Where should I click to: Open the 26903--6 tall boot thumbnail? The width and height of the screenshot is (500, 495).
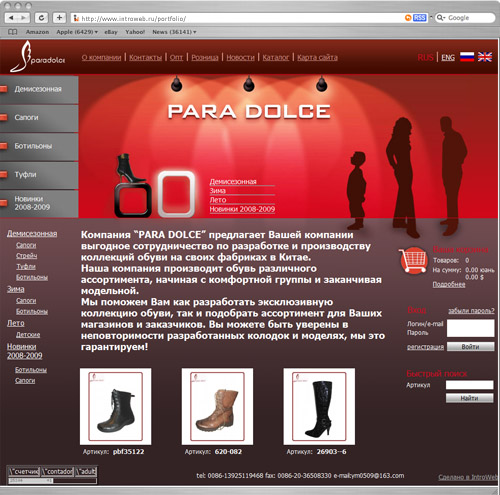tap(319, 406)
